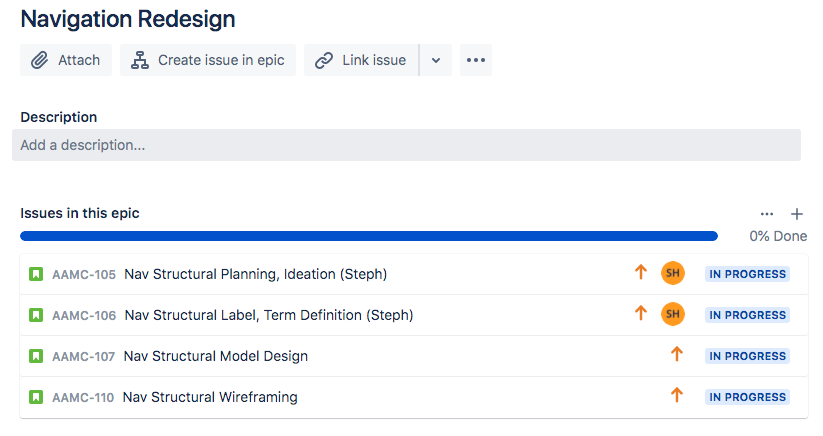Open issue AAMC-106 link
Image resolution: width=823 pixels, height=436 pixels.
[84, 315]
